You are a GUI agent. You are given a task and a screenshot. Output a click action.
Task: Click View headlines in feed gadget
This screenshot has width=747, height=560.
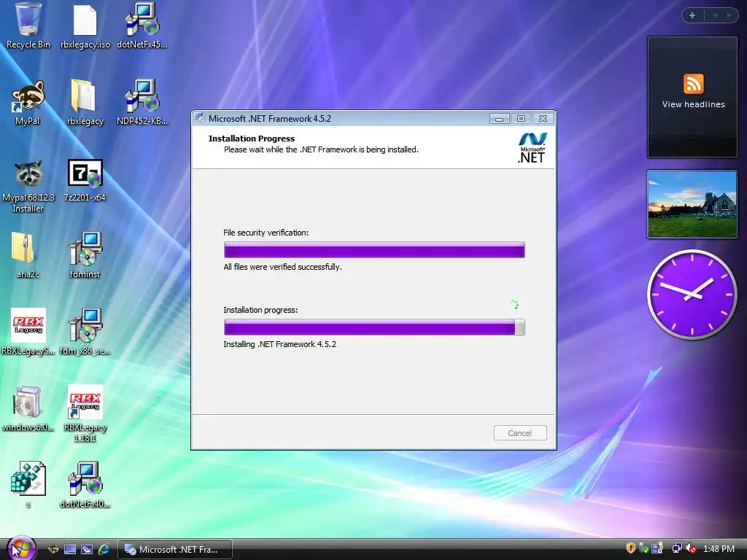693,104
